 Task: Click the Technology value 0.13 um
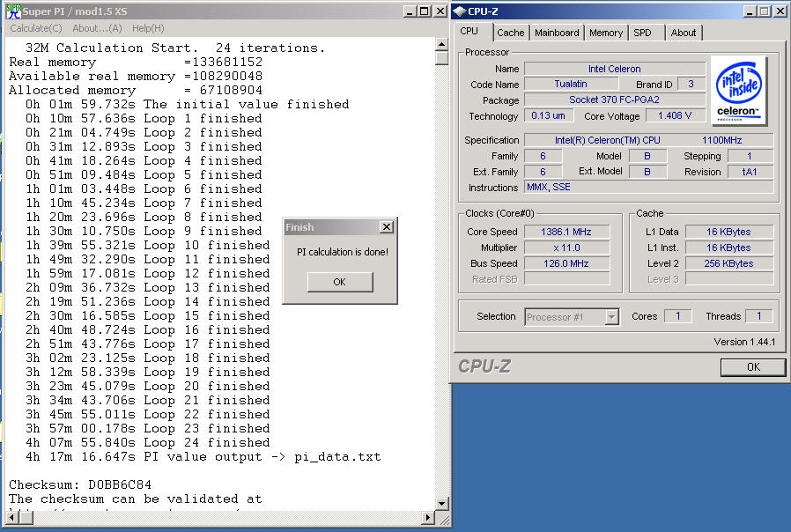click(x=549, y=115)
